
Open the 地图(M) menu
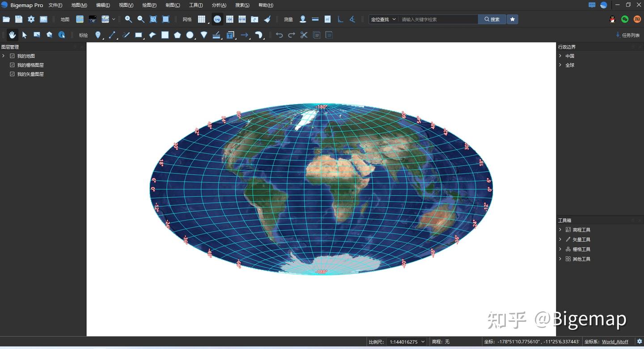(79, 5)
